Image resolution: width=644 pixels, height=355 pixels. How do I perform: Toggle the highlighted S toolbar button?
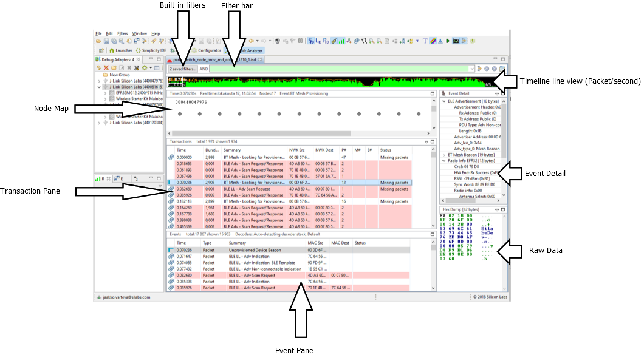coord(311,41)
